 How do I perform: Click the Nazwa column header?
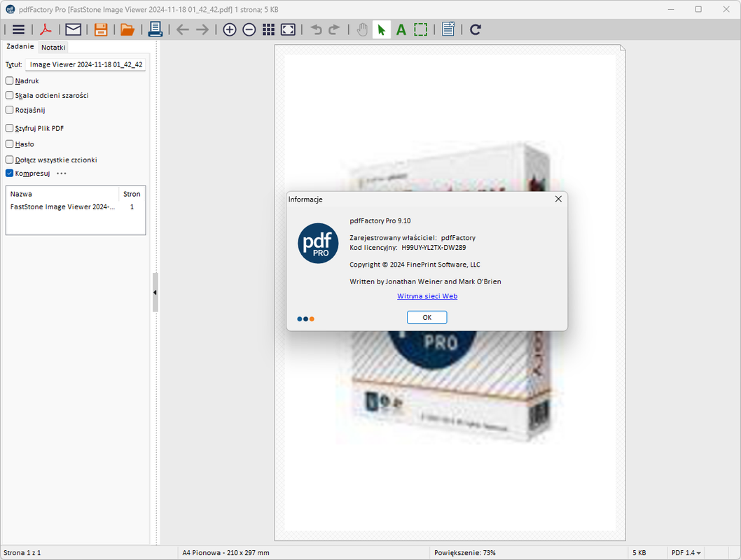point(62,194)
